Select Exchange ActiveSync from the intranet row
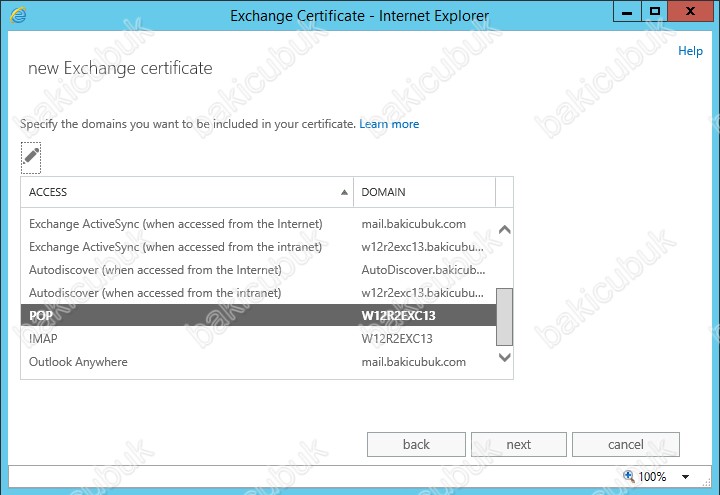This screenshot has width=720, height=495. [259, 247]
